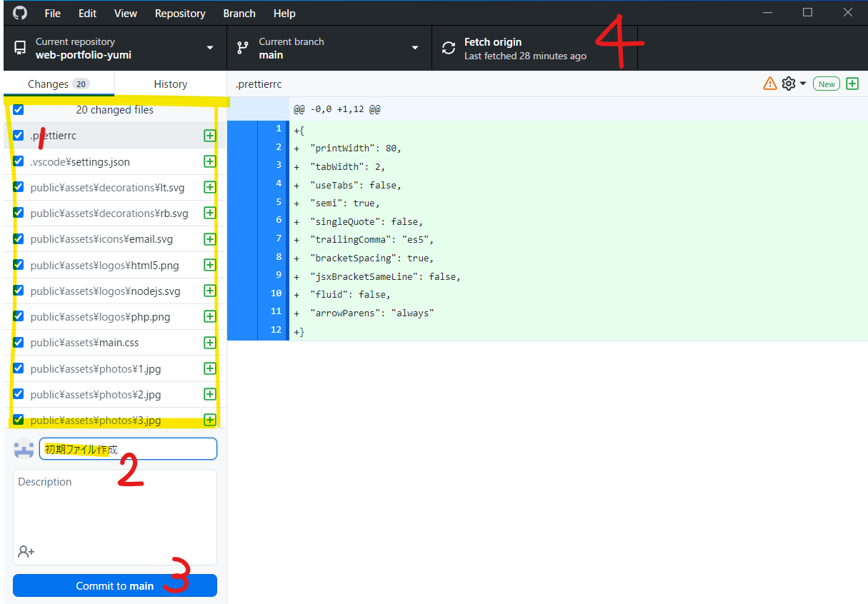This screenshot has height=604, width=868.
Task: Click the added-file icon on rb.svg row
Action: point(210,213)
